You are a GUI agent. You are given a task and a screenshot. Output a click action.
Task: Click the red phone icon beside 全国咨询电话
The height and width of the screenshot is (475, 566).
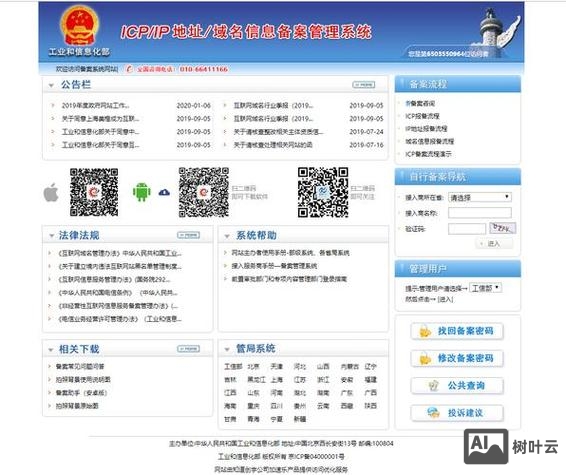pyautogui.click(x=130, y=69)
